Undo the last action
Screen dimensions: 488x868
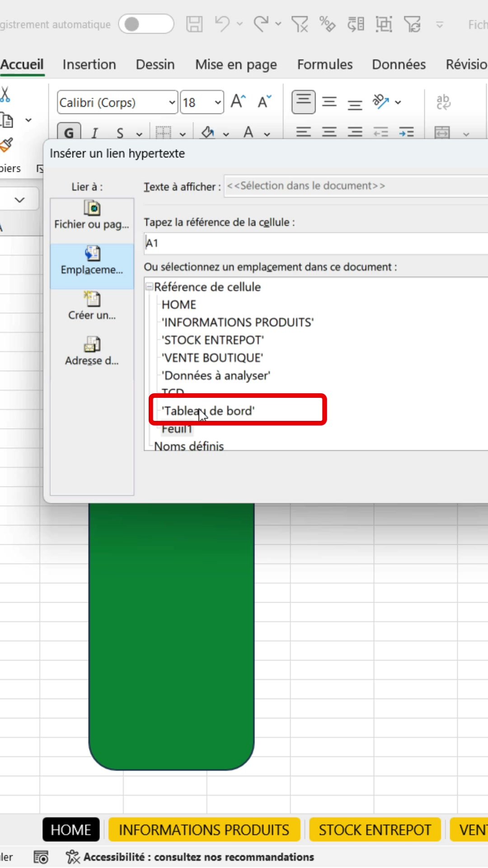coord(222,24)
